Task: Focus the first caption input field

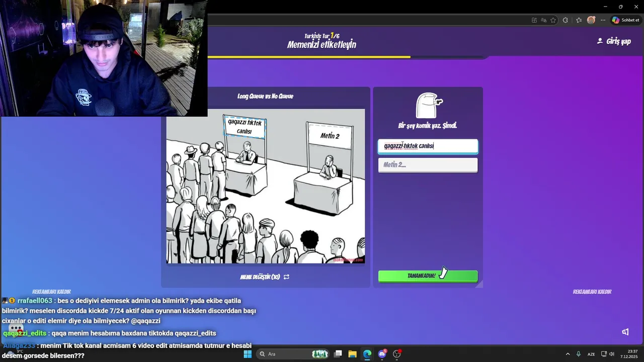Action: 428,146
